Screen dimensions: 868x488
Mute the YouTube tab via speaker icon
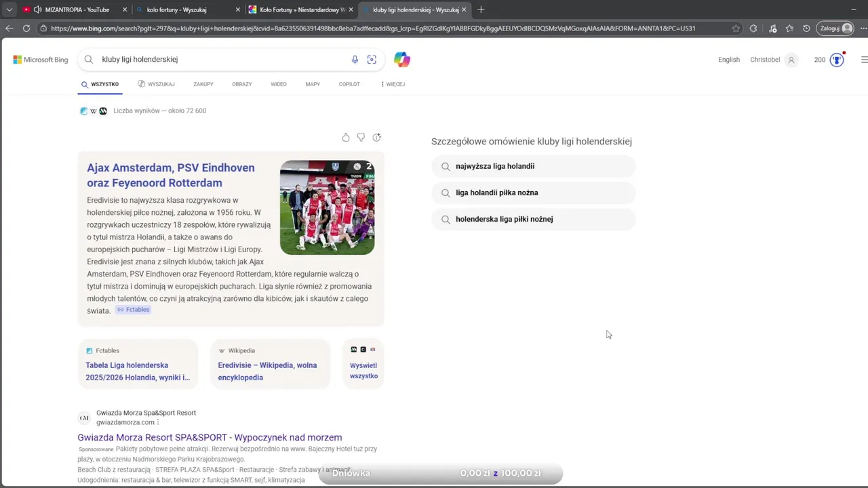[x=37, y=9]
